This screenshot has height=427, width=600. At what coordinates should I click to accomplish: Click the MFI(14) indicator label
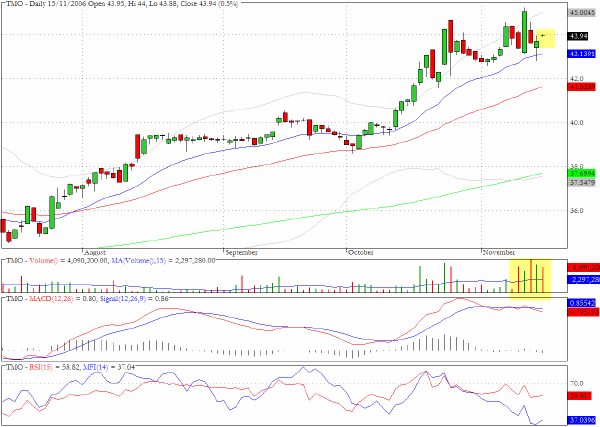coord(95,367)
